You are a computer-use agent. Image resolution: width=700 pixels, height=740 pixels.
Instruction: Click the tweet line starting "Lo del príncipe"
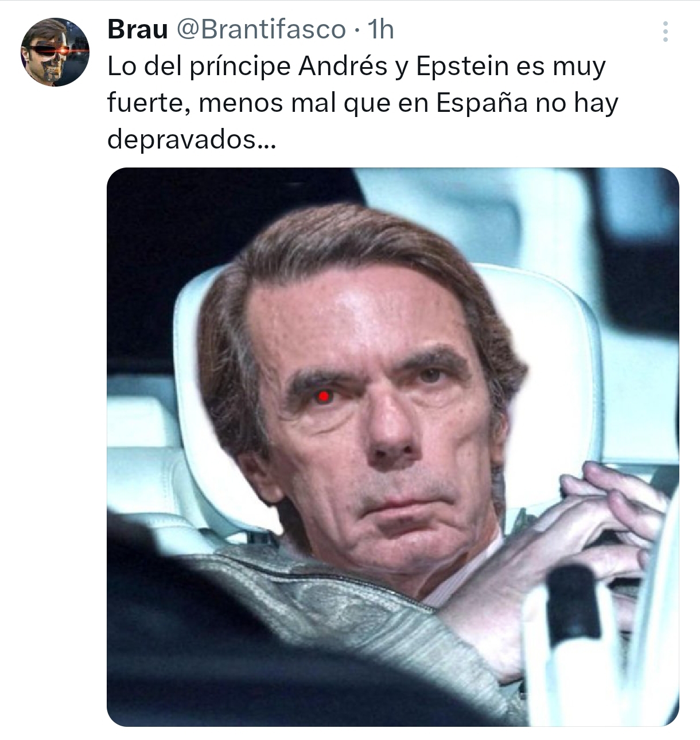[x=356, y=67]
